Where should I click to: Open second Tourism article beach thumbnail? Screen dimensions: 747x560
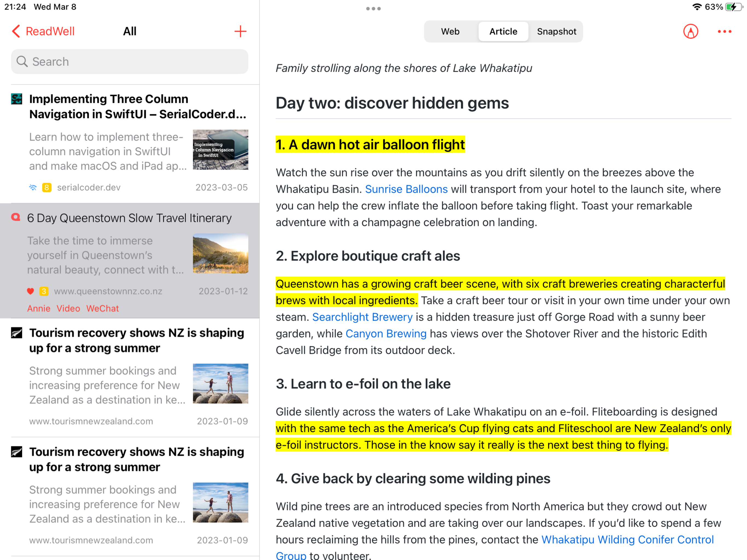tap(221, 502)
